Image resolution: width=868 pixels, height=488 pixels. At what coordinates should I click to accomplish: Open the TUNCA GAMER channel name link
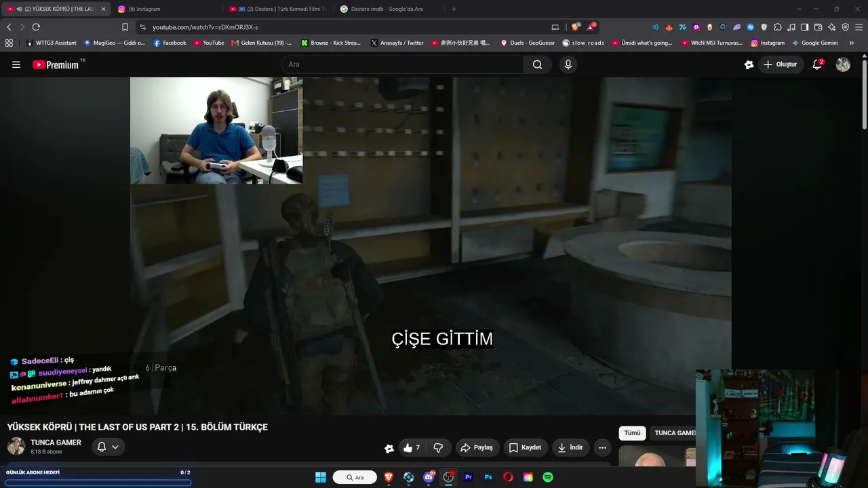56,443
